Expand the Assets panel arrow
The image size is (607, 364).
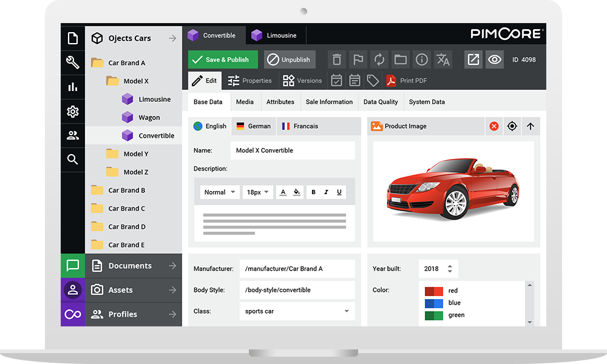[172, 290]
